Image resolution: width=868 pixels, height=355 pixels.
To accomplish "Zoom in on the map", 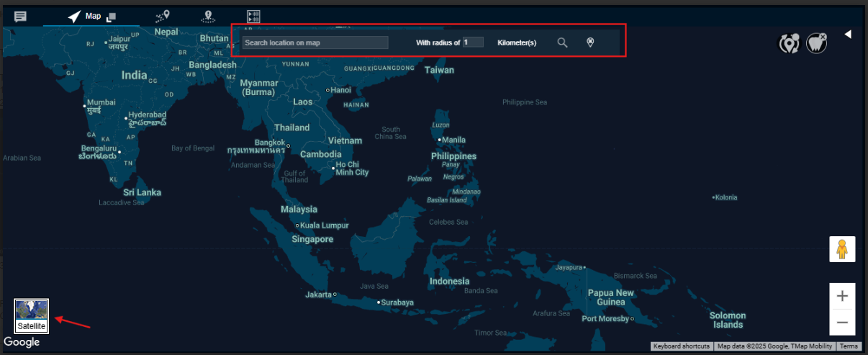I will (842, 296).
